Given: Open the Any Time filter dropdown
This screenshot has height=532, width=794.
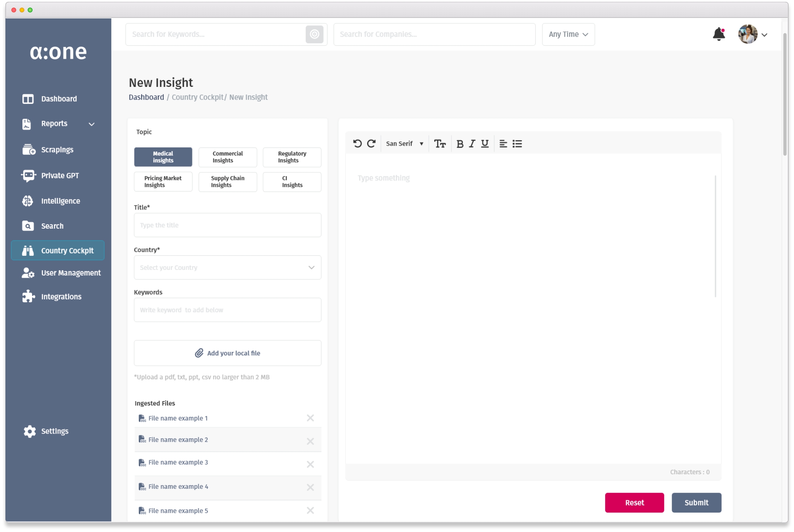Looking at the screenshot, I should click(x=568, y=34).
